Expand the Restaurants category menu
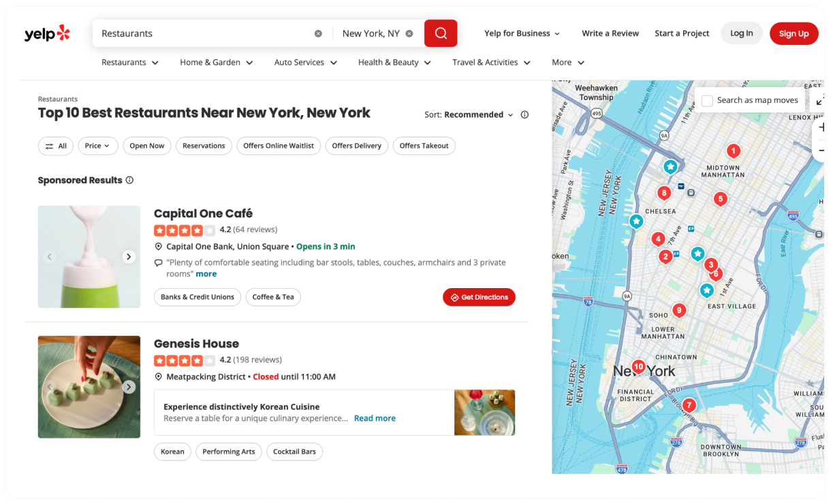 [130, 63]
